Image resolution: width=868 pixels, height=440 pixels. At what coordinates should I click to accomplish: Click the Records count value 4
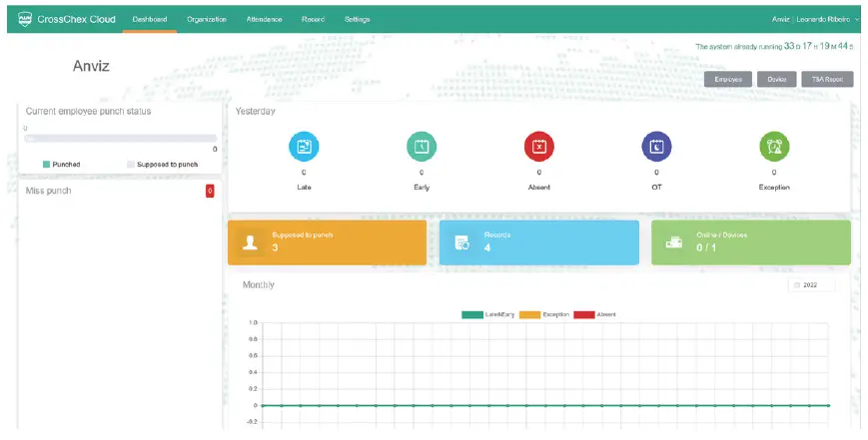(x=487, y=247)
